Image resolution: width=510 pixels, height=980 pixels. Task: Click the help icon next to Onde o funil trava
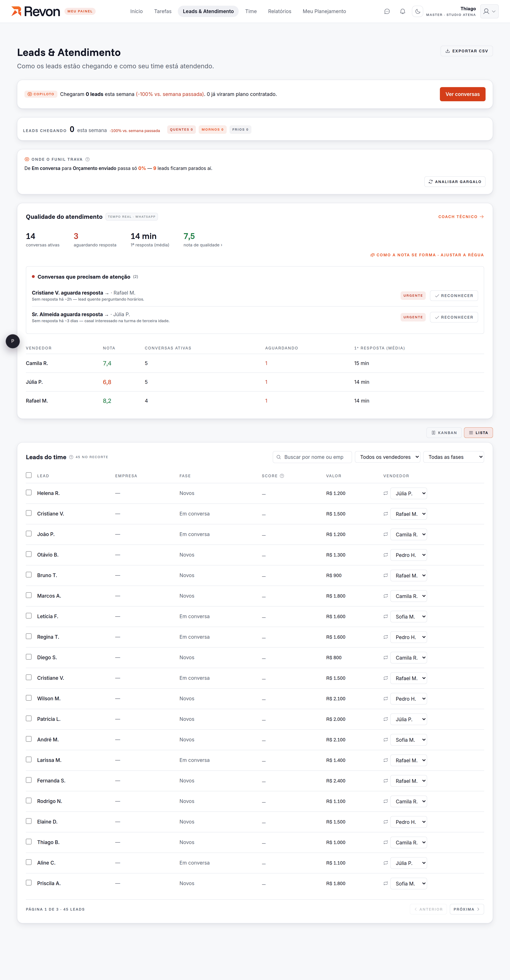tap(87, 159)
